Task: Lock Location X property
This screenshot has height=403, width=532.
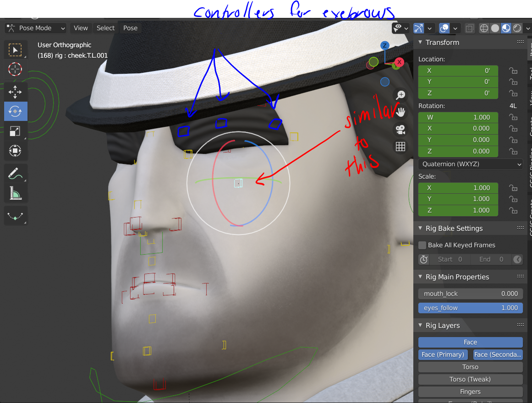Action: pyautogui.click(x=513, y=71)
